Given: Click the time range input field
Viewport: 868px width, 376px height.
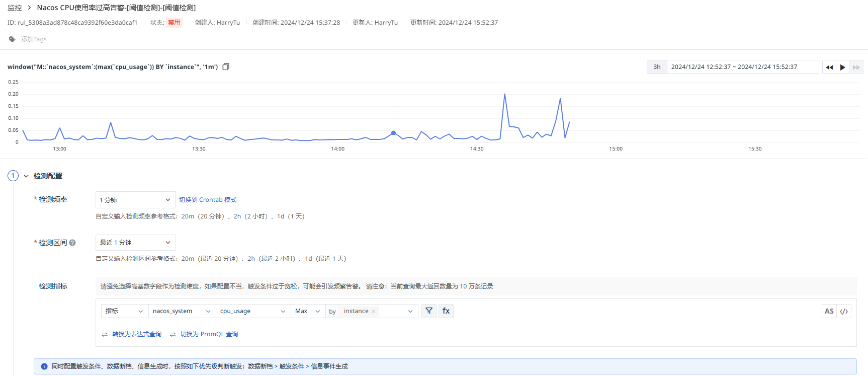Looking at the screenshot, I should coord(743,67).
